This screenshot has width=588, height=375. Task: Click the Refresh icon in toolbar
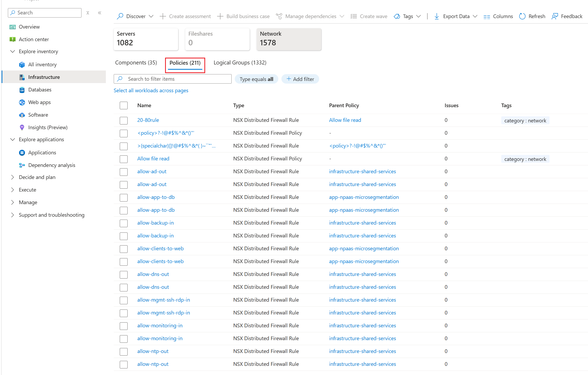coord(522,16)
